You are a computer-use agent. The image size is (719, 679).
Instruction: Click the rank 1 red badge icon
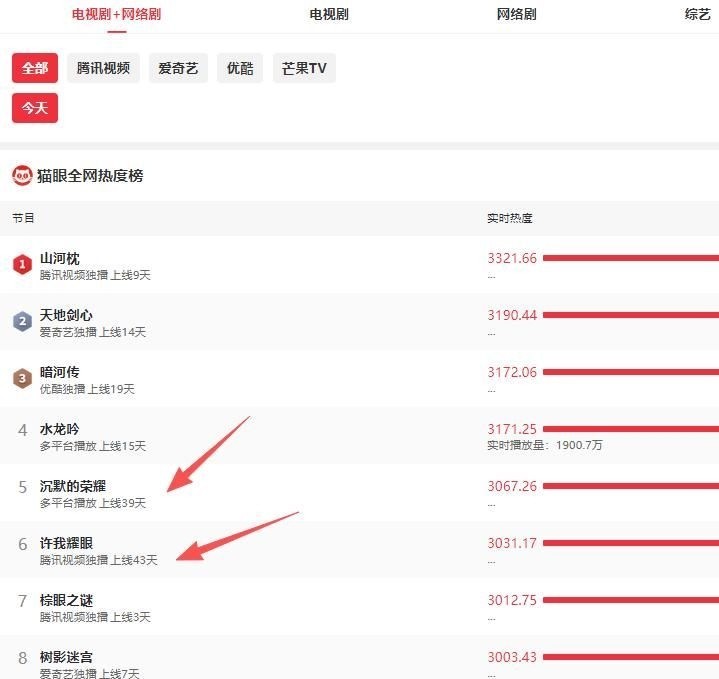[x=22, y=265]
